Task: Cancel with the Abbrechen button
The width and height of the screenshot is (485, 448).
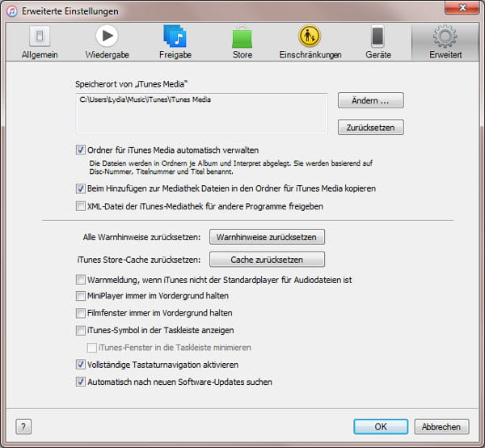Action: tap(441, 427)
